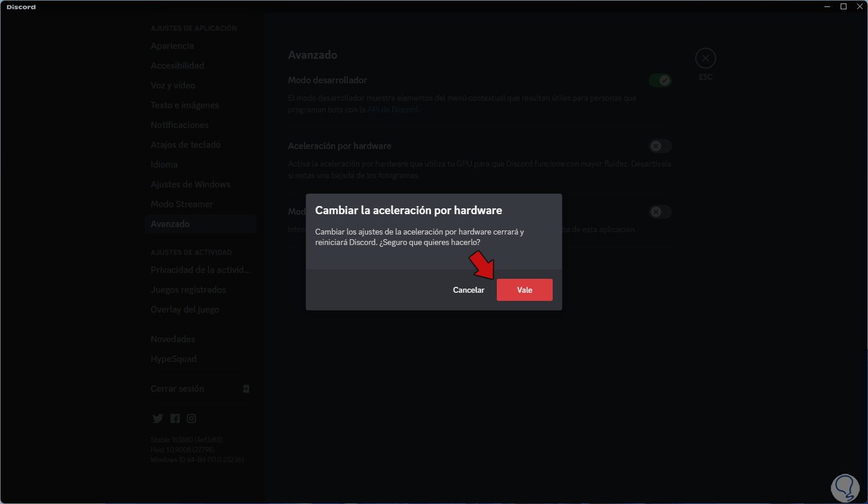Minimize the Discord window
868x504 pixels.
[x=827, y=6]
